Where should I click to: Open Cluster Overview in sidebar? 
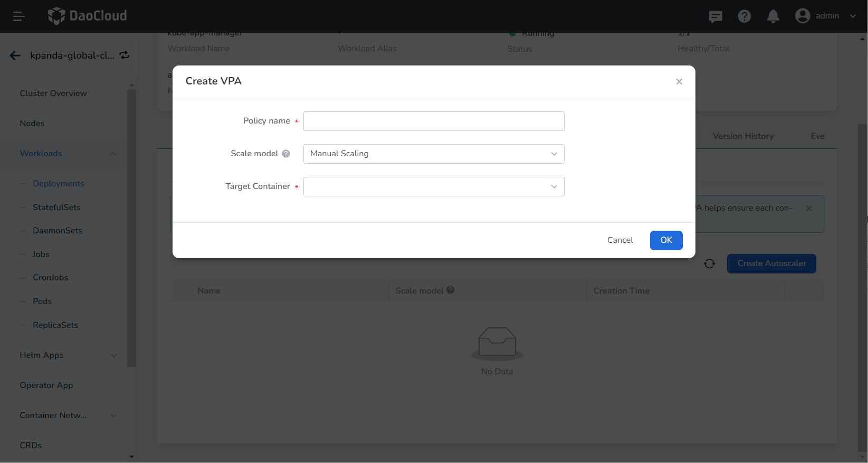(x=53, y=93)
